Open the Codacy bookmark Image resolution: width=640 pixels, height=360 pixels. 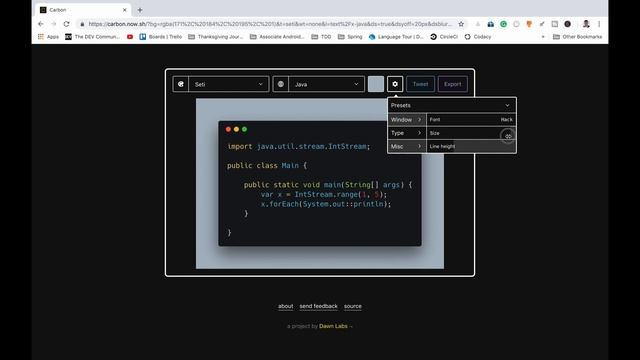[478, 37]
